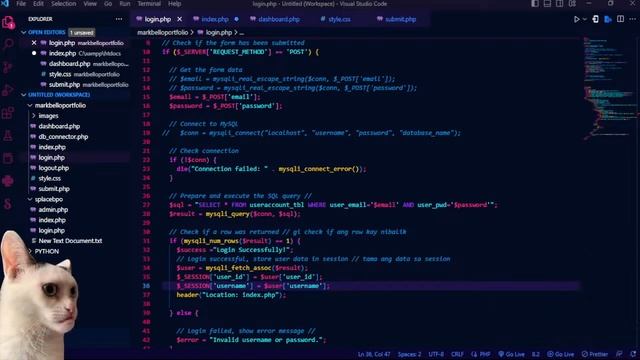Expand the PYTHON folder

[30, 251]
